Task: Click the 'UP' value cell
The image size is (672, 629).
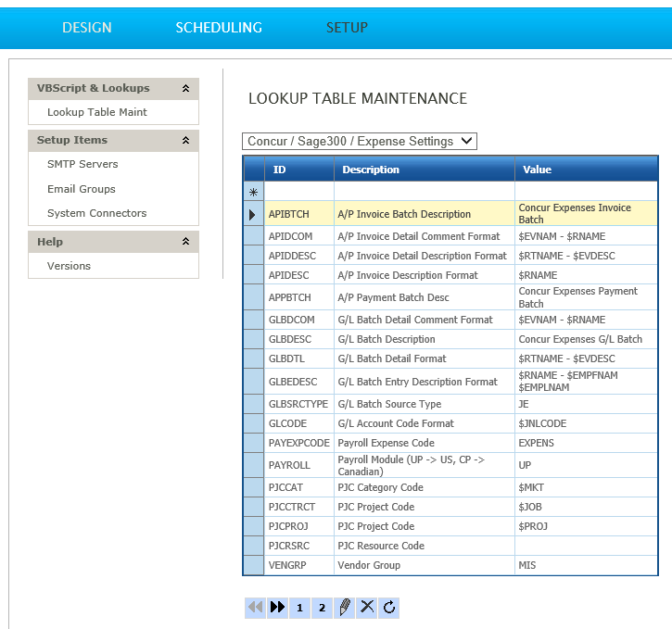Action: 587,465
